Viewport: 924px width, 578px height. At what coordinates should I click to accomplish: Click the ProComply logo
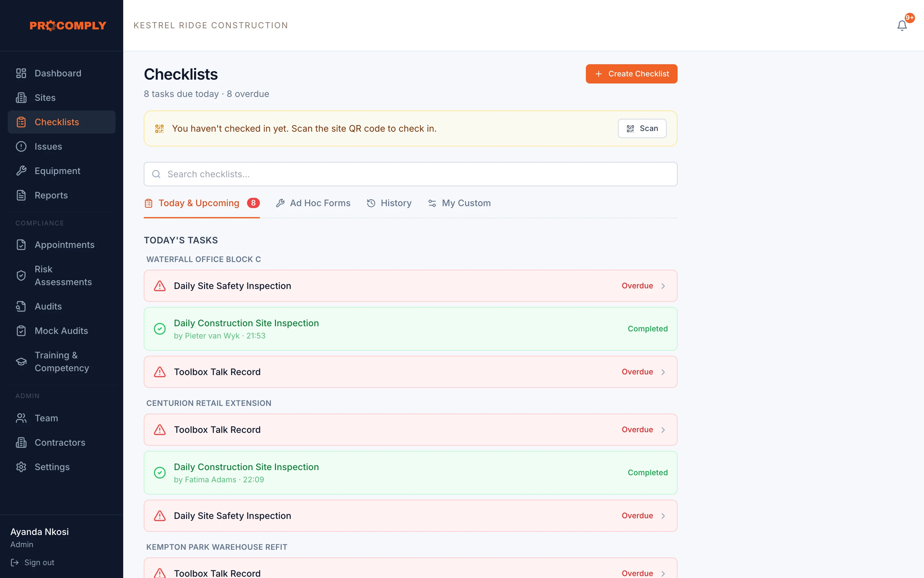click(x=68, y=26)
